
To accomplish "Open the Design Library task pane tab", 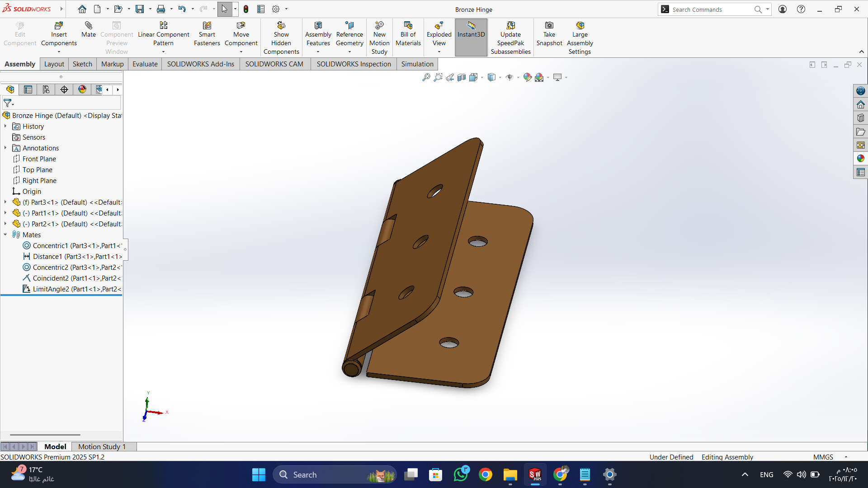I will pos(860,118).
